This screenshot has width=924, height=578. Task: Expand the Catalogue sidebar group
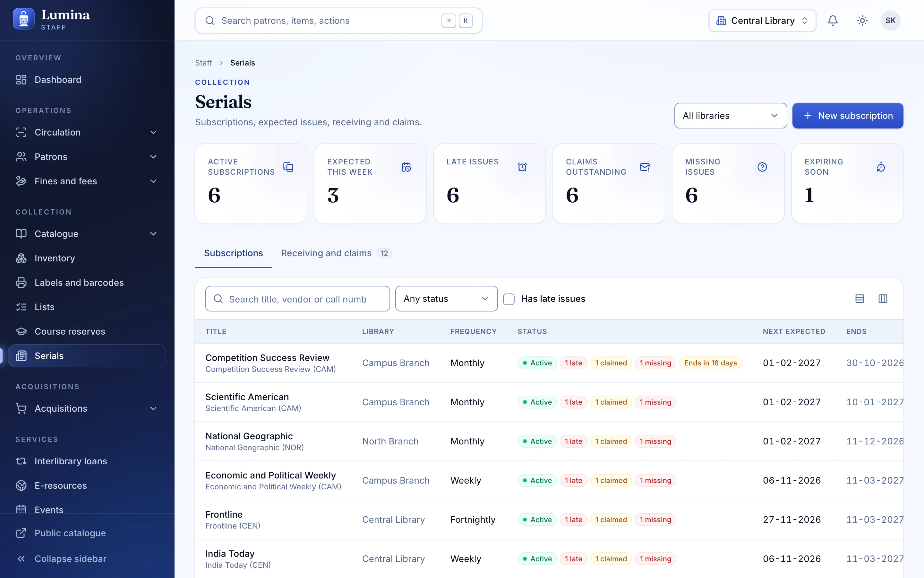(87, 233)
